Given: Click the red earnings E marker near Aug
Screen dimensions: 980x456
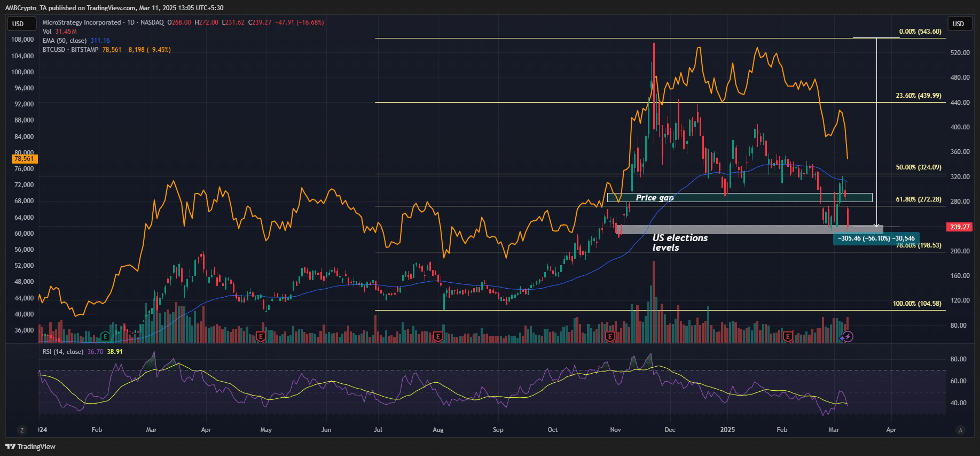Looking at the screenshot, I should [438, 337].
